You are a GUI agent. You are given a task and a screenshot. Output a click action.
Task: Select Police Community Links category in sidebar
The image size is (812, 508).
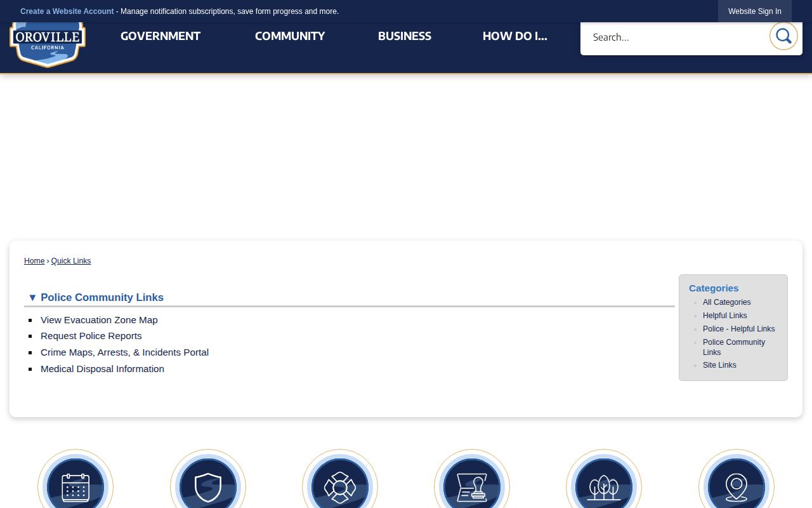[x=734, y=347]
